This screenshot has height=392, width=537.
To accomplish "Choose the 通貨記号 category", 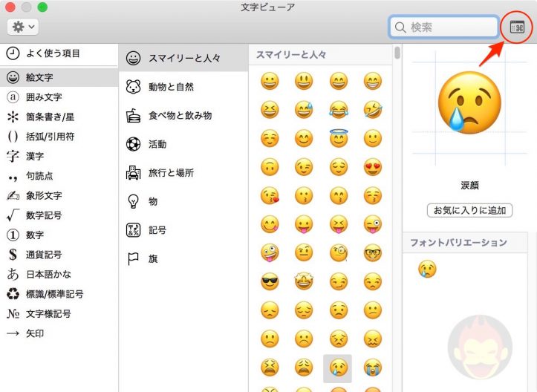I will tap(59, 255).
